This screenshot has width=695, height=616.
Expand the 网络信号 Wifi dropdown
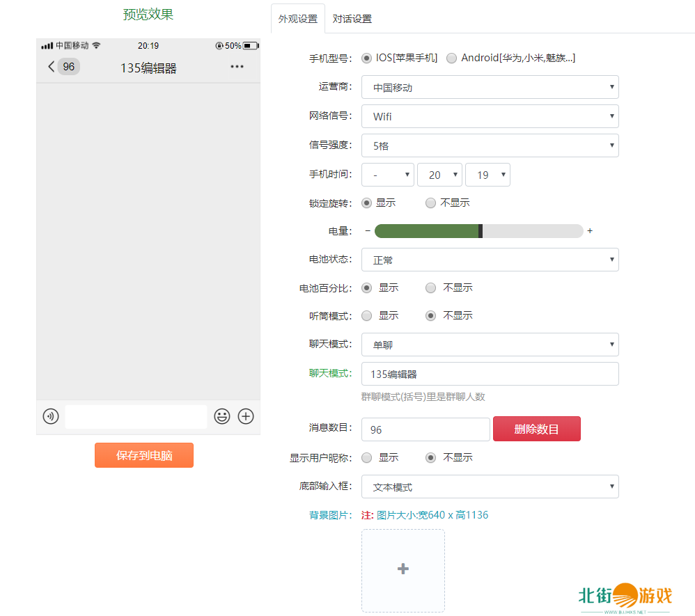[490, 116]
